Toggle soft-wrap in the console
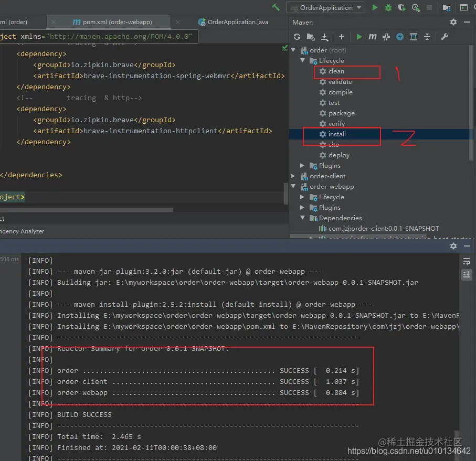Image resolution: width=476 pixels, height=461 pixels. (x=466, y=261)
